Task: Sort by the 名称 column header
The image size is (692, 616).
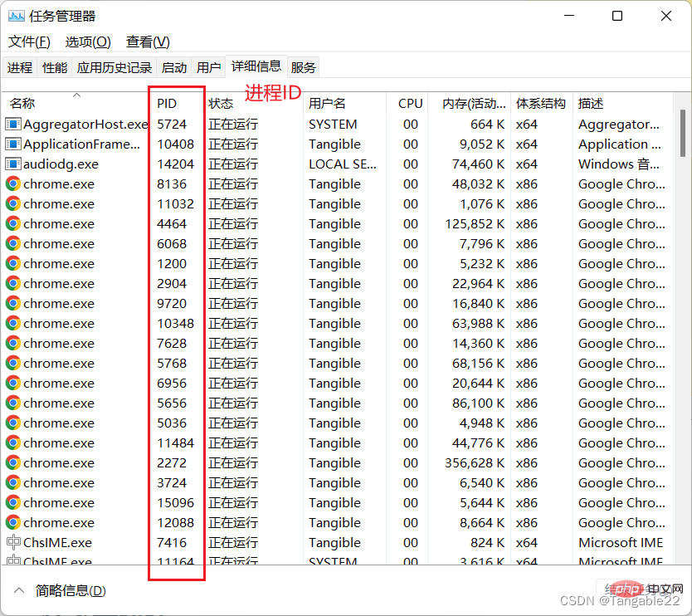Action: pyautogui.click(x=76, y=103)
